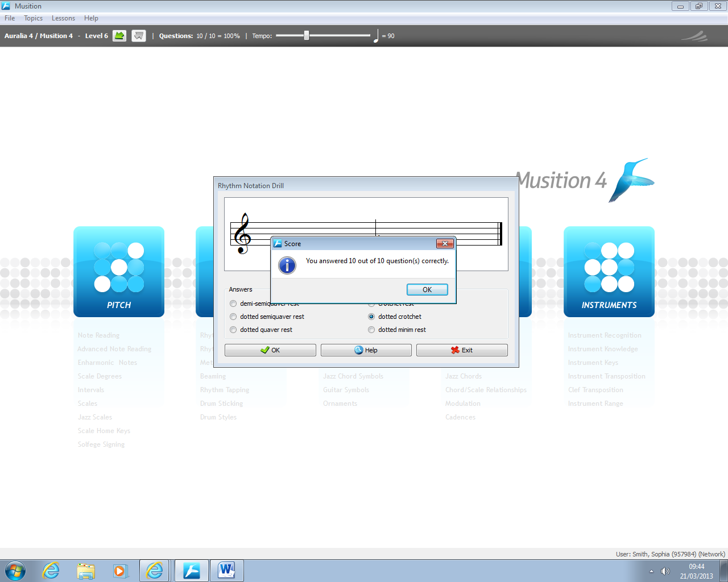
Task: Open the Drum Sticking topic
Action: point(221,404)
